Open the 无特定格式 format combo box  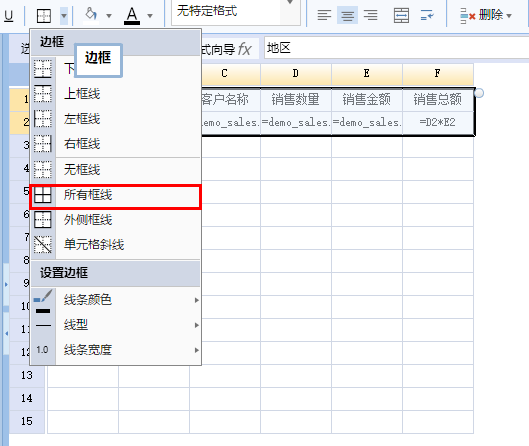(235, 12)
